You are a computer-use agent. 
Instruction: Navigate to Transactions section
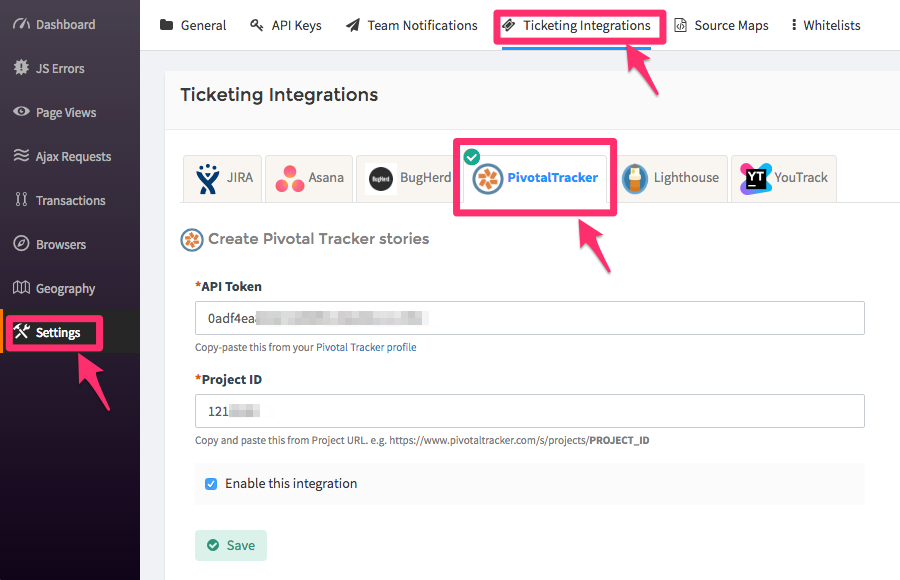69,200
